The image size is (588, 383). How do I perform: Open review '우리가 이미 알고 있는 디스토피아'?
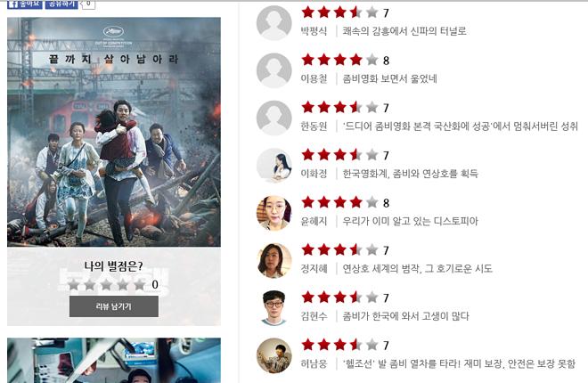point(411,221)
